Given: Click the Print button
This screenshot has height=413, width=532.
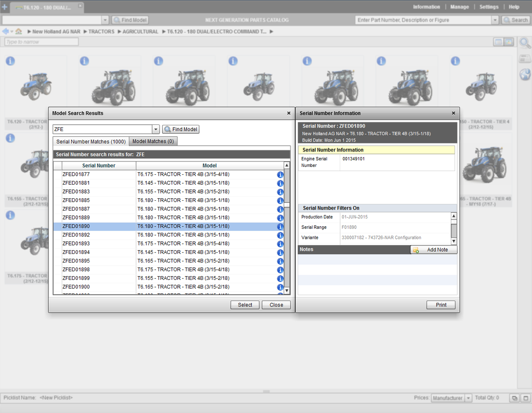Looking at the screenshot, I should point(441,305).
